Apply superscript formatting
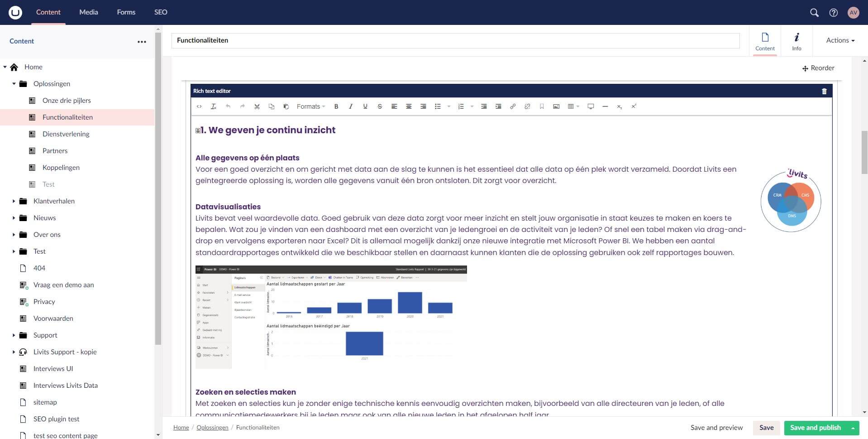This screenshot has height=439, width=868. coord(634,106)
